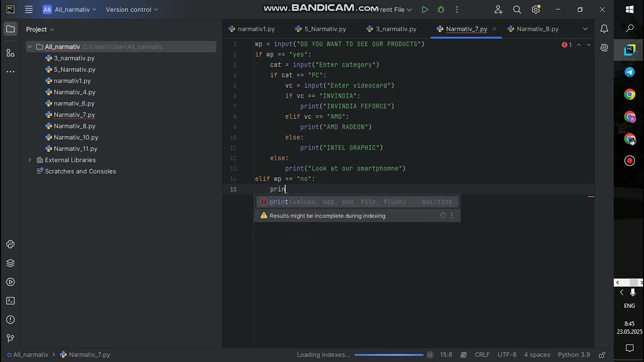Open the Terminal tool window
Viewport: 644px width, 362px height.
pyautogui.click(x=10, y=301)
